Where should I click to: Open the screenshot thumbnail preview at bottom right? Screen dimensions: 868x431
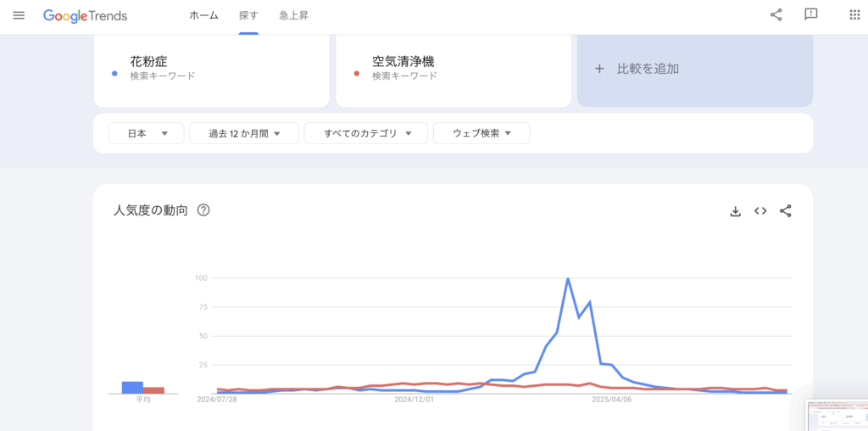pos(836,414)
